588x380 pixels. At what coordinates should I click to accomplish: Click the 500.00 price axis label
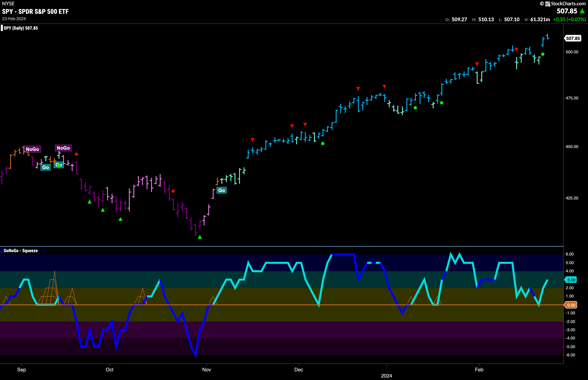(x=572, y=52)
